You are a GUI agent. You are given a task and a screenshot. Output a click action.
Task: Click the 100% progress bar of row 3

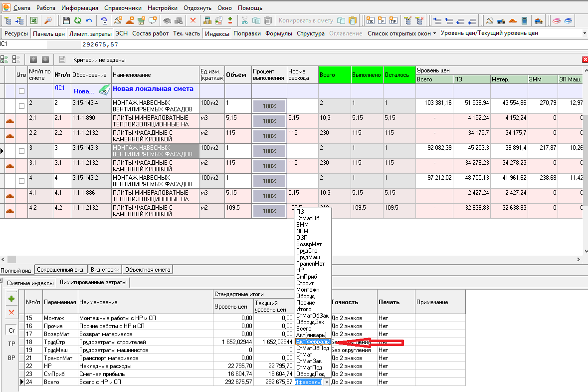[269, 151]
